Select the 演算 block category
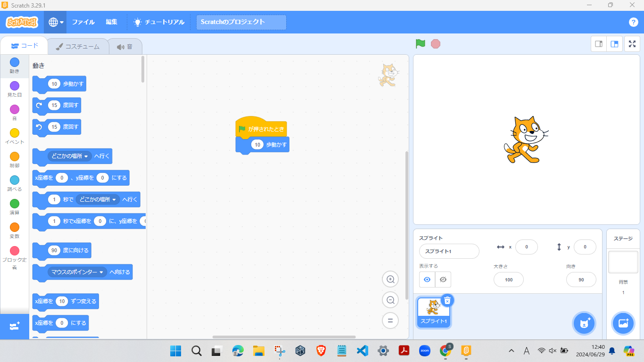 coord(15,207)
